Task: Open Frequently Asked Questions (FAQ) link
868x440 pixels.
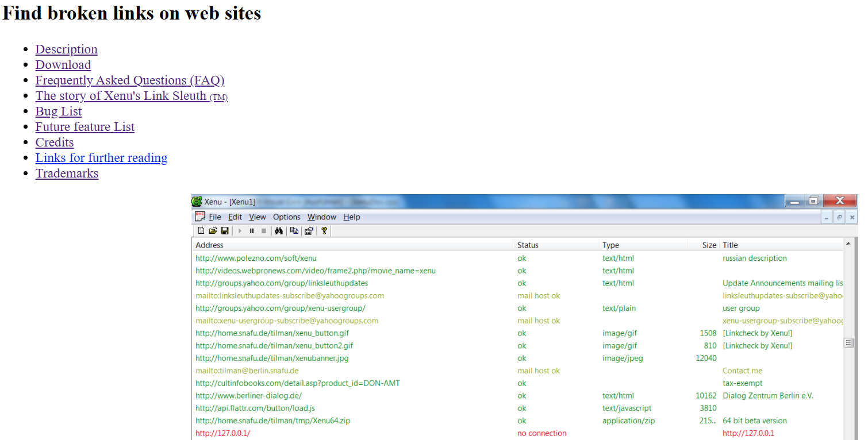Action: 130,80
